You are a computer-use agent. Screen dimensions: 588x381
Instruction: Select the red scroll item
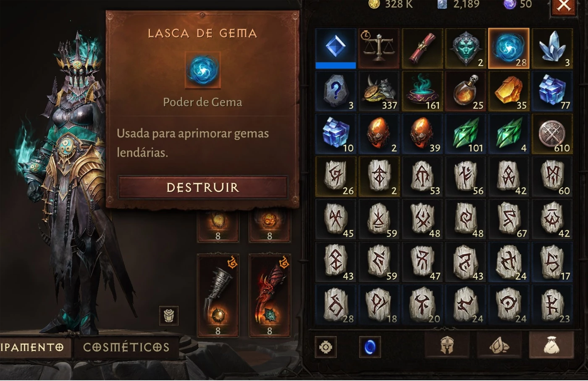(x=423, y=48)
